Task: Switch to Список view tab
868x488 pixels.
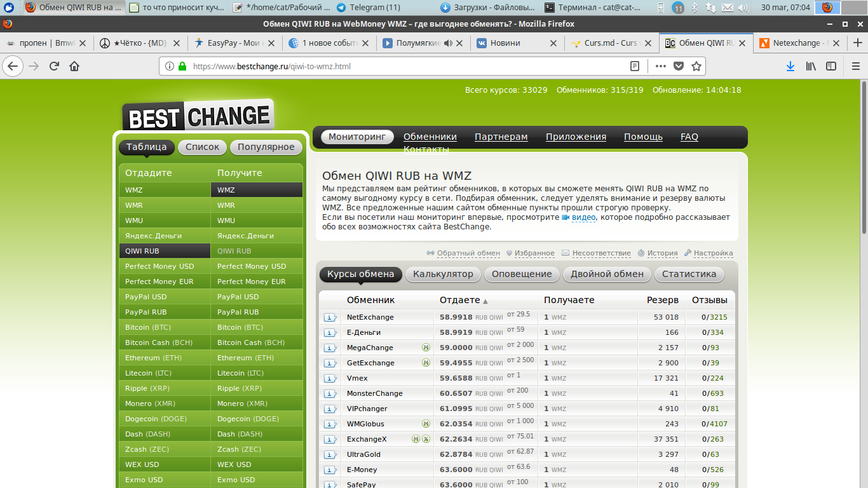Action: click(202, 147)
